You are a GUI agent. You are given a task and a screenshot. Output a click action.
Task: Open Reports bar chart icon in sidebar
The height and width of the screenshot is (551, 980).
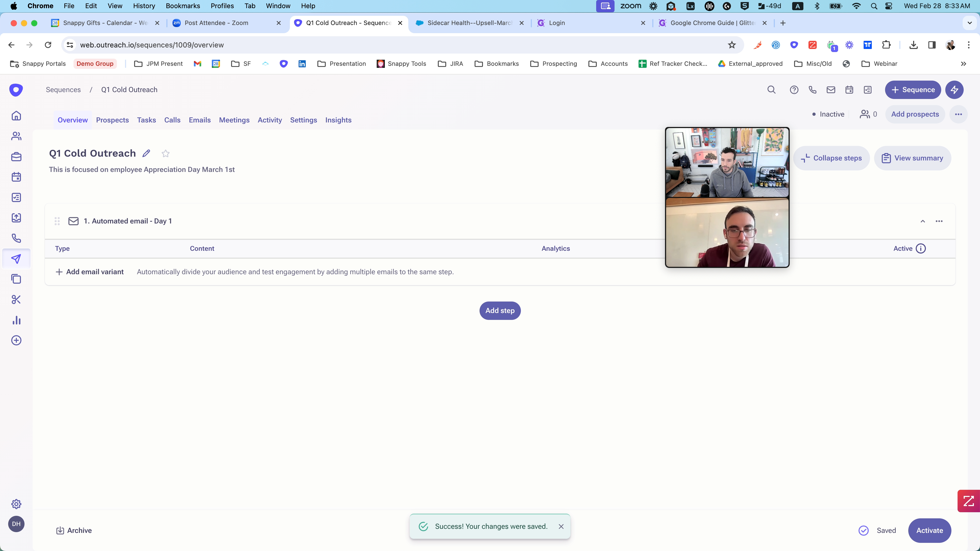[x=16, y=320]
